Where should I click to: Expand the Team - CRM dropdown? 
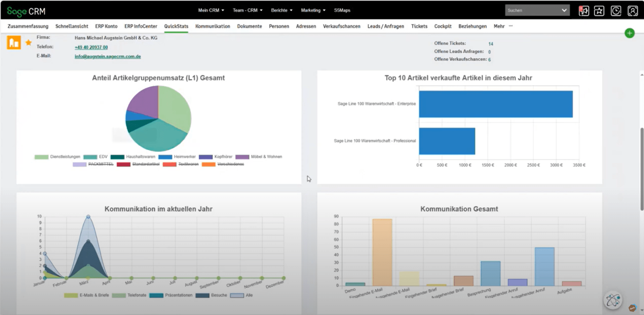(x=248, y=10)
